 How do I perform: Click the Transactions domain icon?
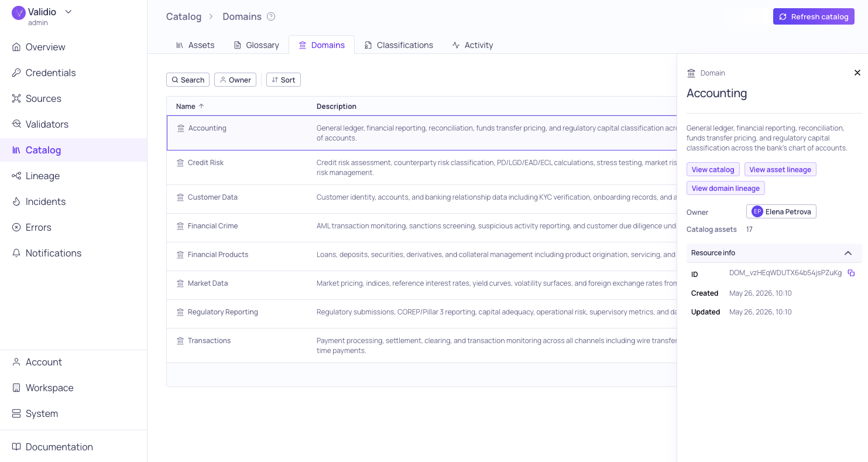180,341
